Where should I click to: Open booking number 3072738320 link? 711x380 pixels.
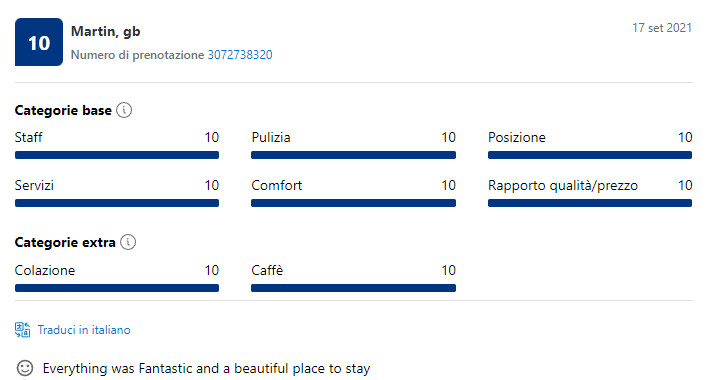coord(240,55)
